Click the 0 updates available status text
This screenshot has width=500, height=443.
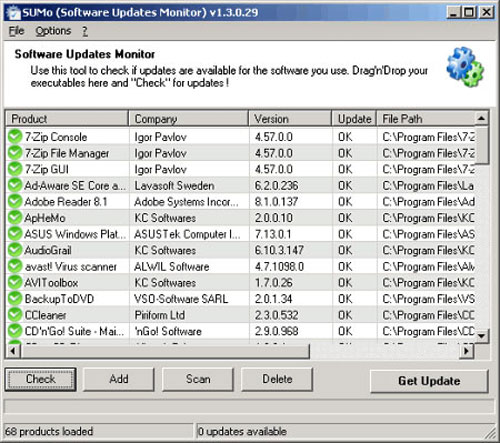coord(242,431)
